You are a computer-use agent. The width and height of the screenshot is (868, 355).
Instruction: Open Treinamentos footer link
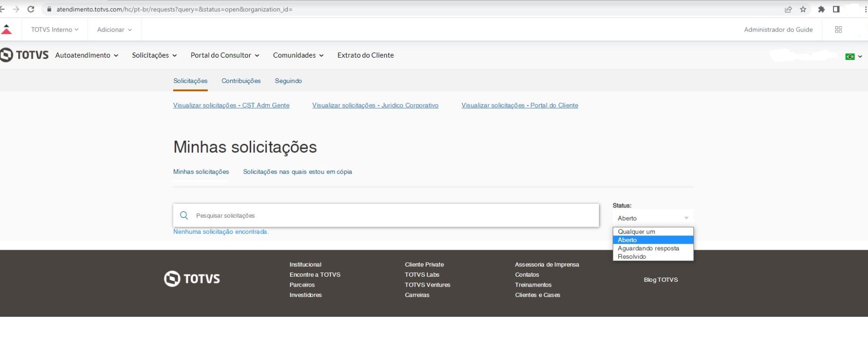pos(533,285)
